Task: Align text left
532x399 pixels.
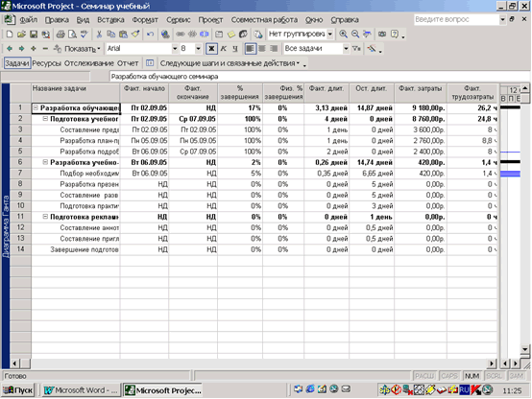Action: (250, 49)
